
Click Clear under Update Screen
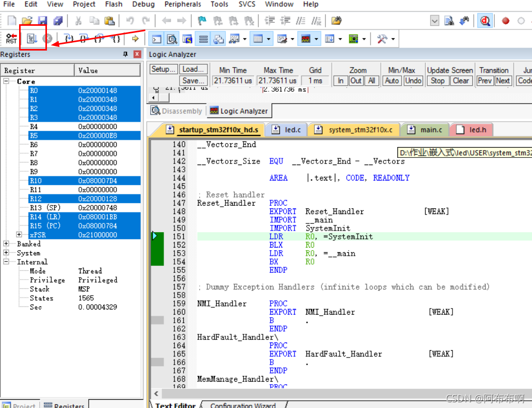coord(461,80)
